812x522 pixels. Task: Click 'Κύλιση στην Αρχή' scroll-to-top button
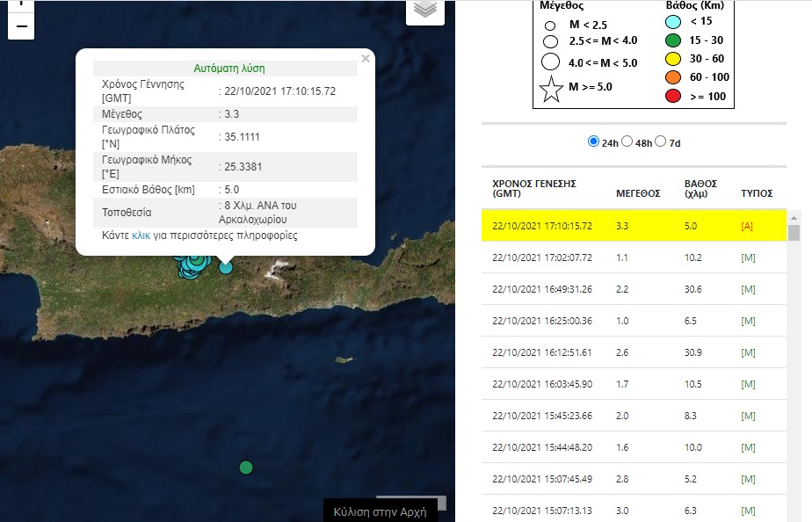[x=380, y=511]
